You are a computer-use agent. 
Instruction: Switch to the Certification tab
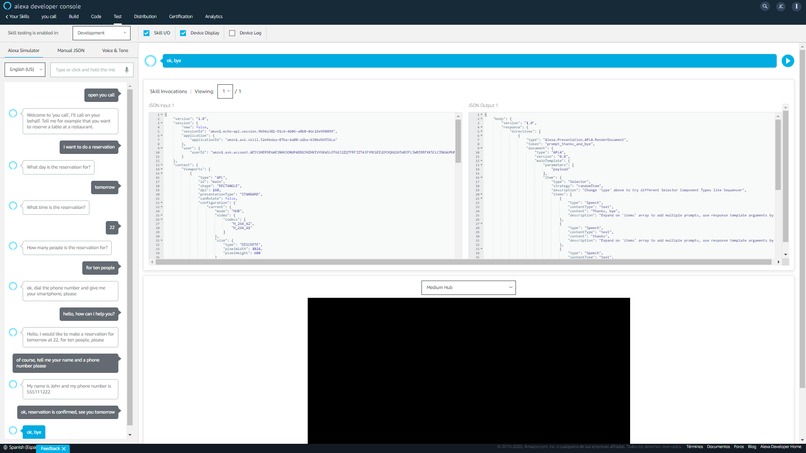(181, 16)
